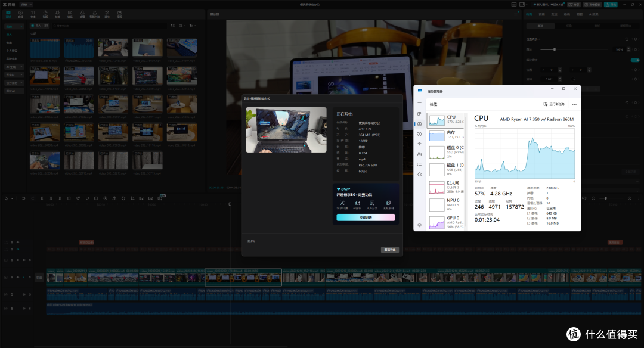Select 以太网 in Task Manager list
This screenshot has height=348, width=644.
click(x=446, y=187)
